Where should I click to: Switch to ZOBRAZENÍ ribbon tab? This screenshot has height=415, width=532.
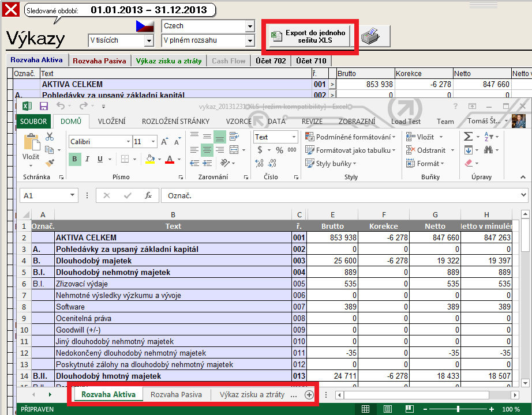(x=357, y=122)
